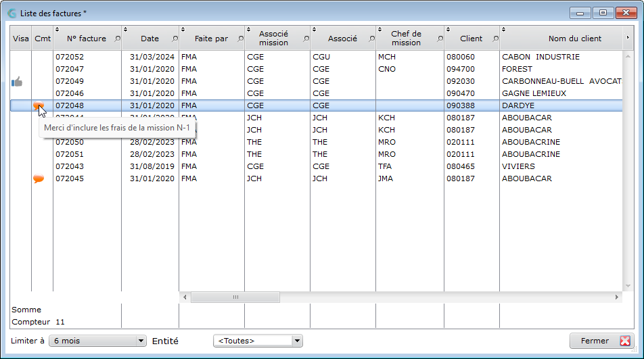
Task: Click the thumbs-up visa icon for invoice 072049
Action: [x=17, y=82]
